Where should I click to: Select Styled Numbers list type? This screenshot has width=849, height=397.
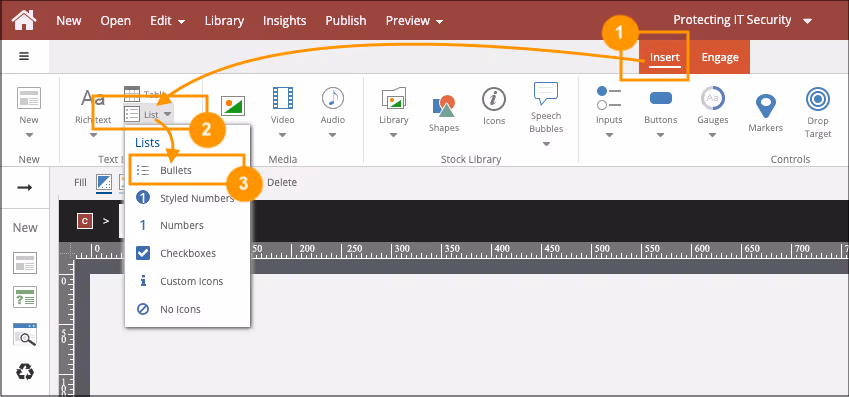(187, 198)
